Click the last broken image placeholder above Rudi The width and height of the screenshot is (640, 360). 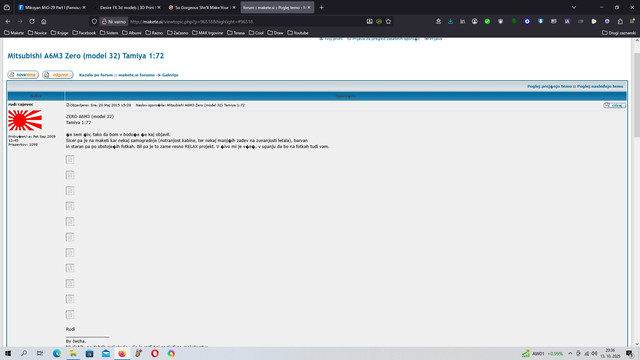[x=70, y=314]
